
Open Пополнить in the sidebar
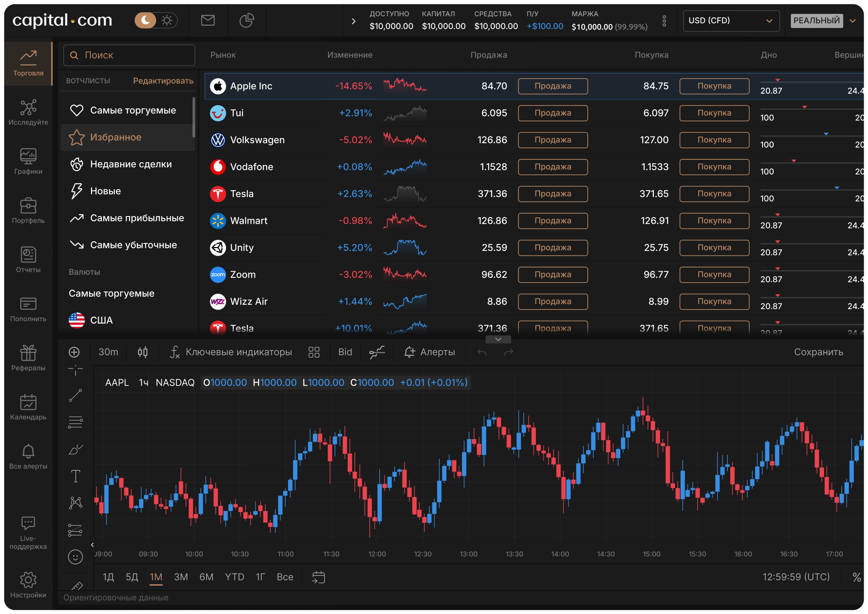(28, 309)
